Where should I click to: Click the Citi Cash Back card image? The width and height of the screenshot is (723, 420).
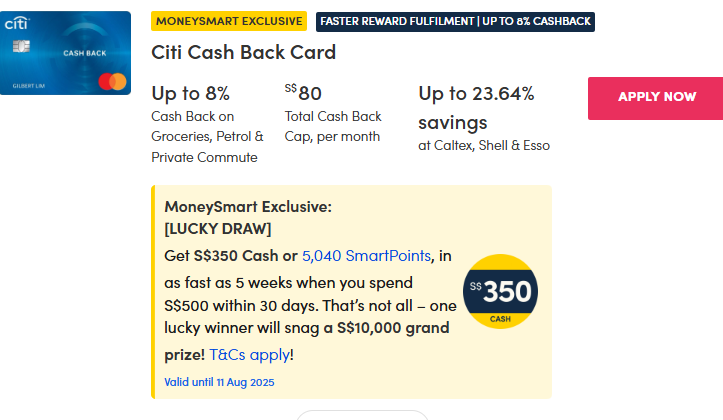[x=66, y=53]
